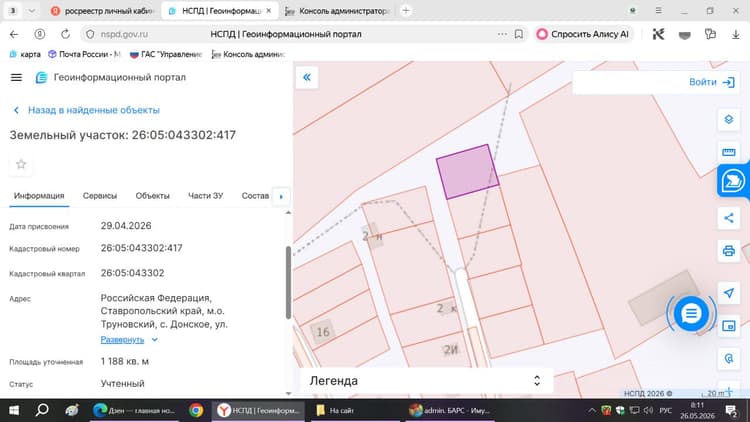
Task: Open admin БАРС taskbar window
Action: click(x=451, y=411)
